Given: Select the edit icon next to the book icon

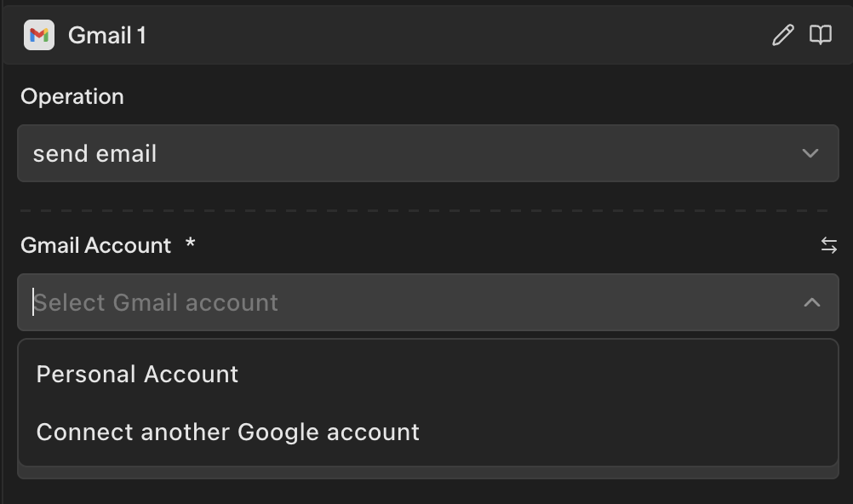Looking at the screenshot, I should [x=782, y=35].
